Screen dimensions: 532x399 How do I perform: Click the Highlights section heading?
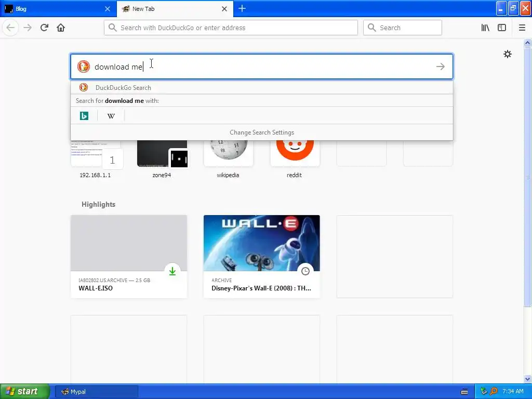[x=98, y=204]
